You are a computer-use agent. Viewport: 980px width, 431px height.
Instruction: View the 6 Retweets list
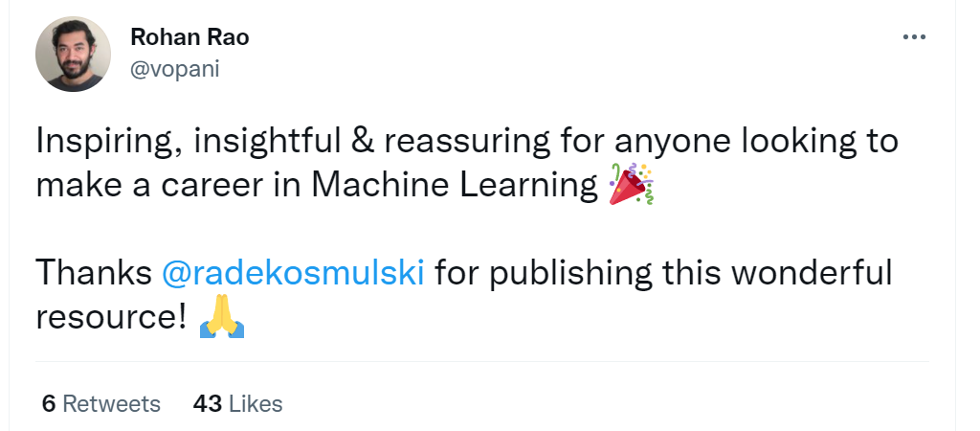[x=100, y=404]
